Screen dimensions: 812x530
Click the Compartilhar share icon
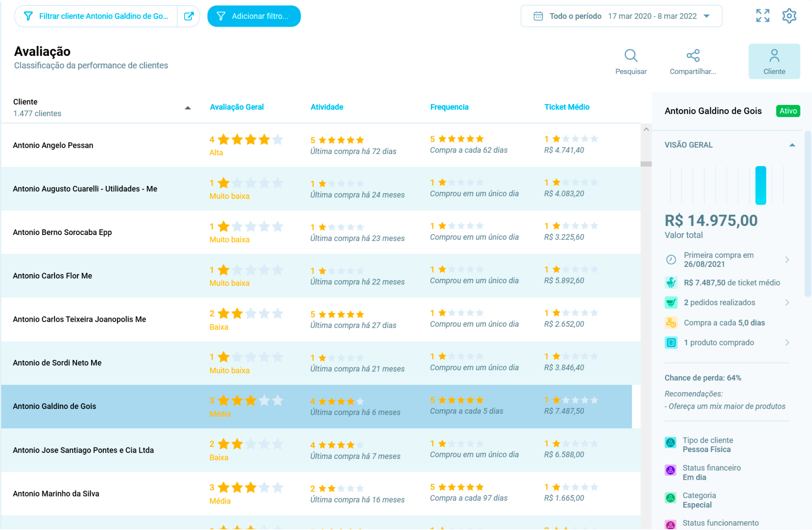(693, 56)
